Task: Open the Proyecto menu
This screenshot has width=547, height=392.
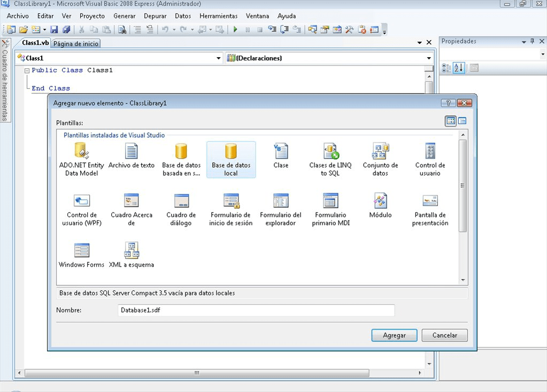Action: (92, 16)
